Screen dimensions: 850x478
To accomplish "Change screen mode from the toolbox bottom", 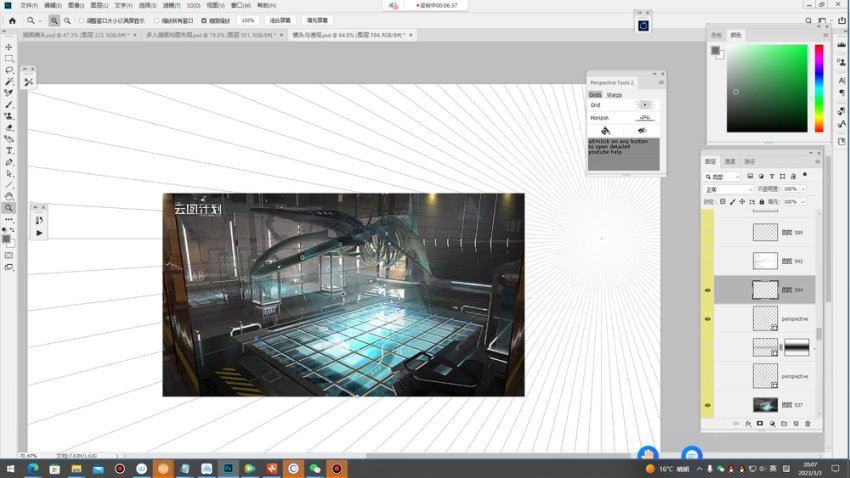I will (9, 267).
